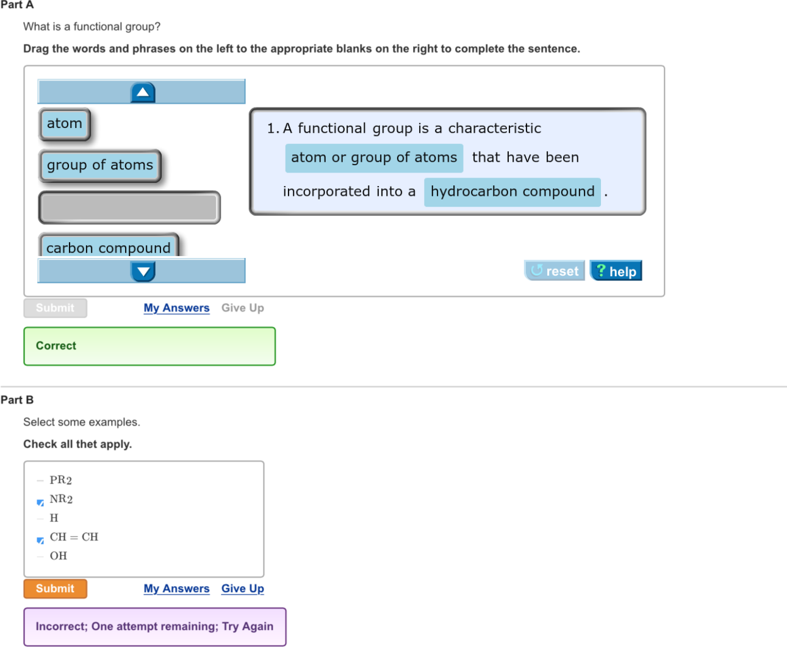The height and width of the screenshot is (672, 787).
Task: Click the question mark icon on help button
Action: (601, 270)
